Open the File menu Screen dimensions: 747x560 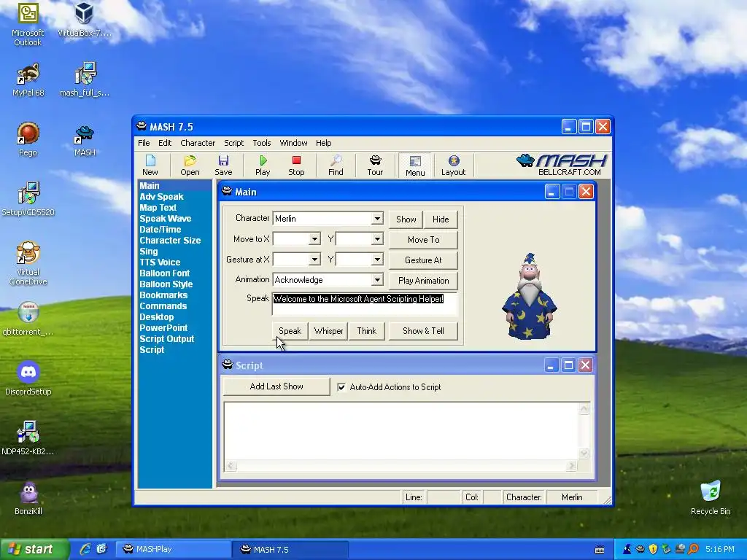[144, 143]
